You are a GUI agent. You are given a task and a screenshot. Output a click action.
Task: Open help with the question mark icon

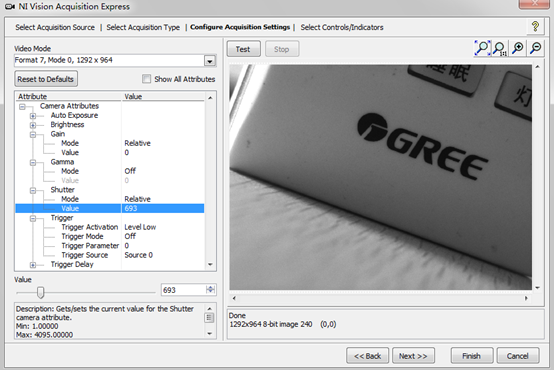click(535, 26)
